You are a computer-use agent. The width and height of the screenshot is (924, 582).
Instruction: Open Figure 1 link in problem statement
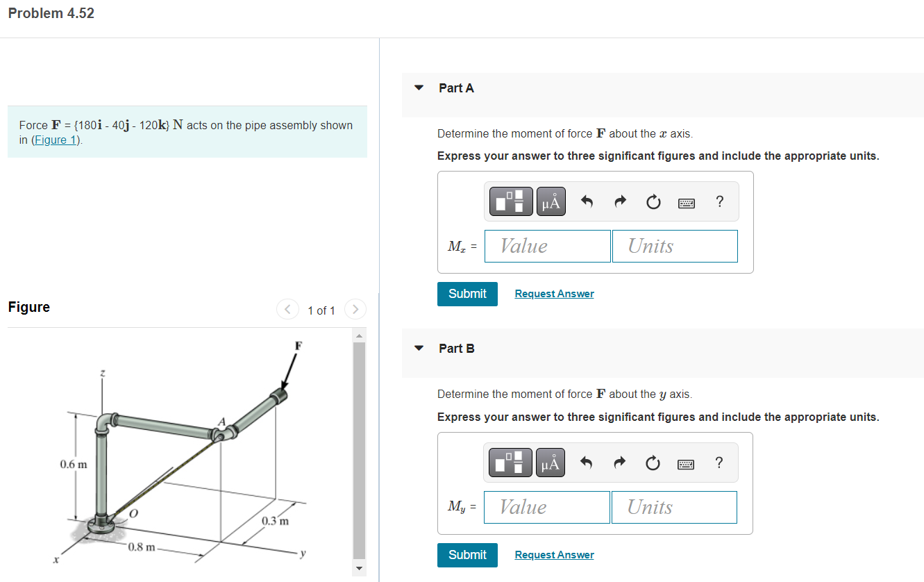pos(55,140)
